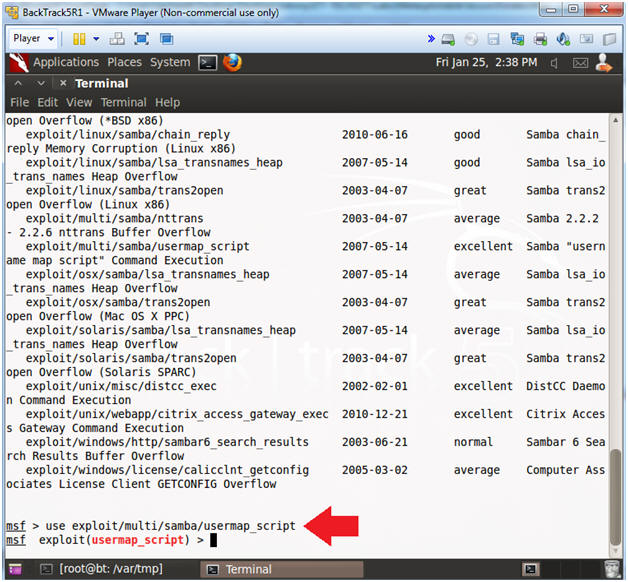The image size is (628, 582).
Task: Click the date 2010-06-16
Action: coord(374,135)
